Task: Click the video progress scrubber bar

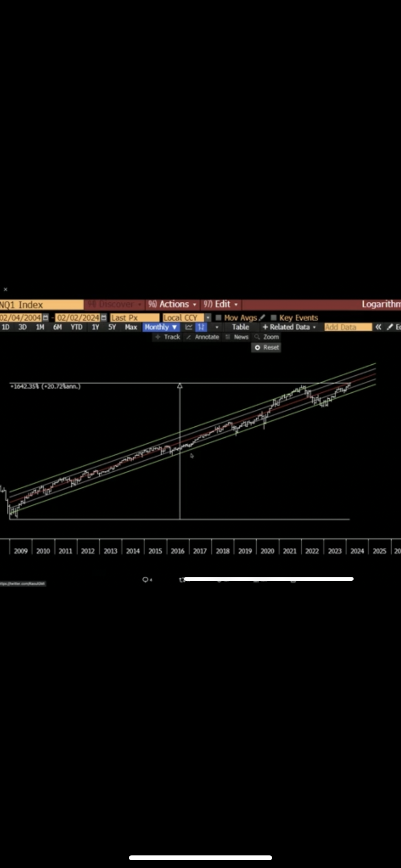Action: 268,579
